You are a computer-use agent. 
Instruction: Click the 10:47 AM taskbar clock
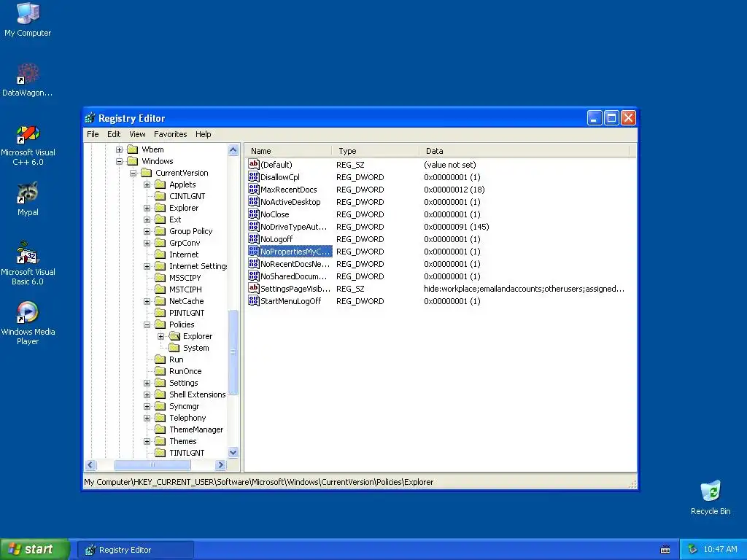pyautogui.click(x=720, y=550)
